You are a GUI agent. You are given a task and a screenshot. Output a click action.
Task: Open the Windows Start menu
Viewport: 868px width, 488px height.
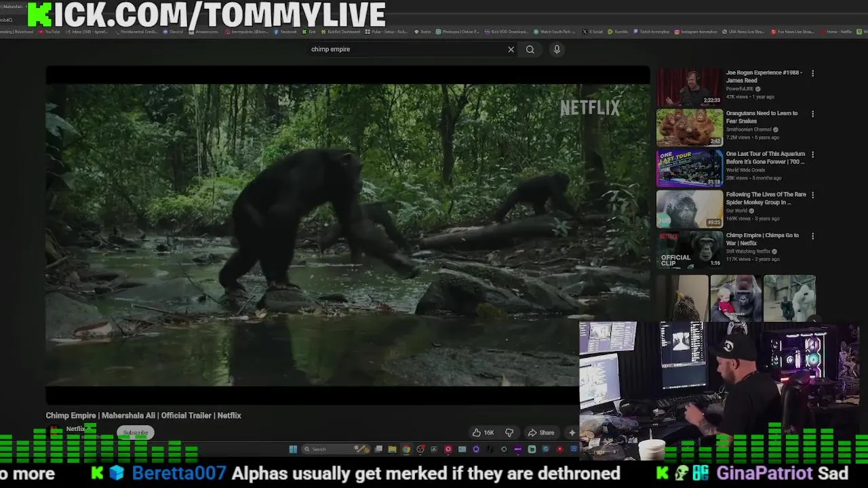(293, 449)
